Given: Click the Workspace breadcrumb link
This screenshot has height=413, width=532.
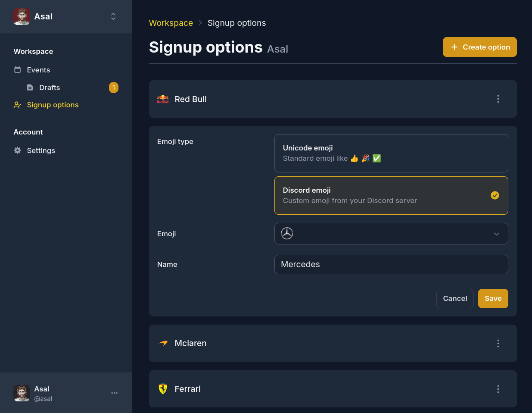Looking at the screenshot, I should coord(171,23).
